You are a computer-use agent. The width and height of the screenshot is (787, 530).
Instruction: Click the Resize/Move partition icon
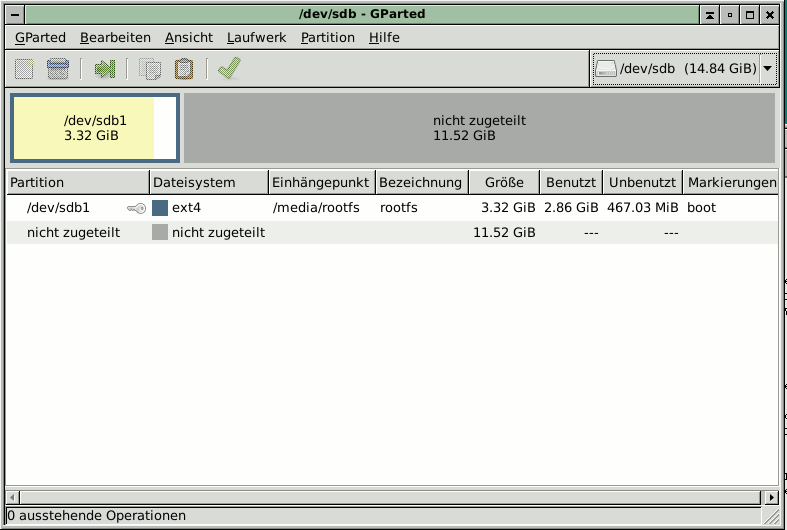coord(105,69)
